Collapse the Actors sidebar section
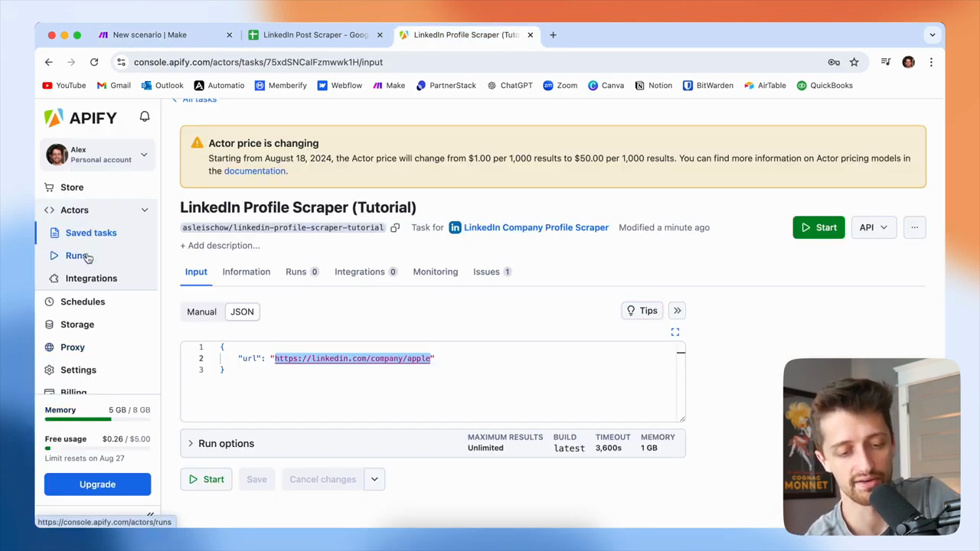The image size is (980, 551). point(144,210)
